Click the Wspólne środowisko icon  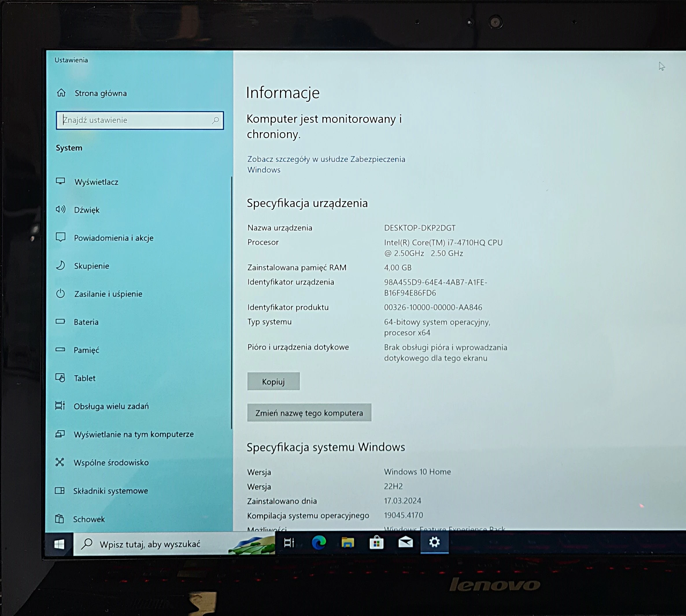60,462
